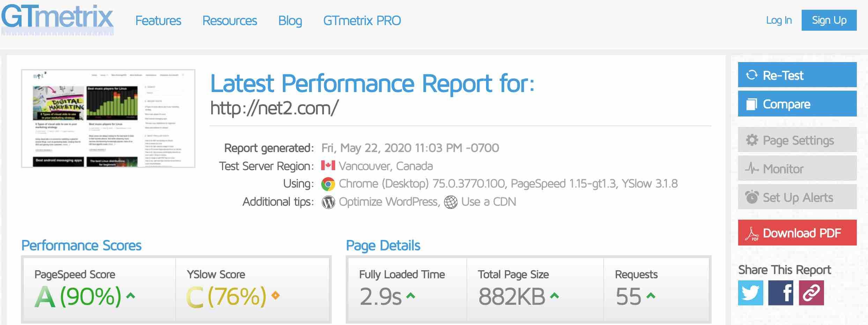Click the Compare button

click(797, 104)
